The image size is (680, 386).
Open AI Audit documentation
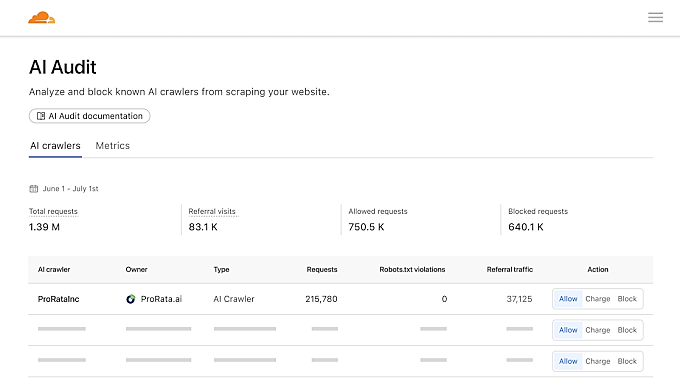(x=89, y=116)
